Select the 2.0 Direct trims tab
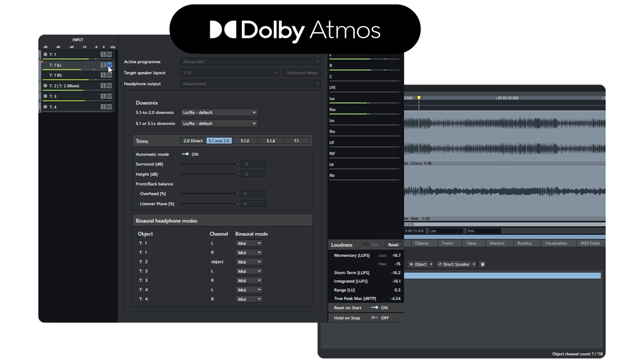The height and width of the screenshot is (362, 644). coord(193,141)
